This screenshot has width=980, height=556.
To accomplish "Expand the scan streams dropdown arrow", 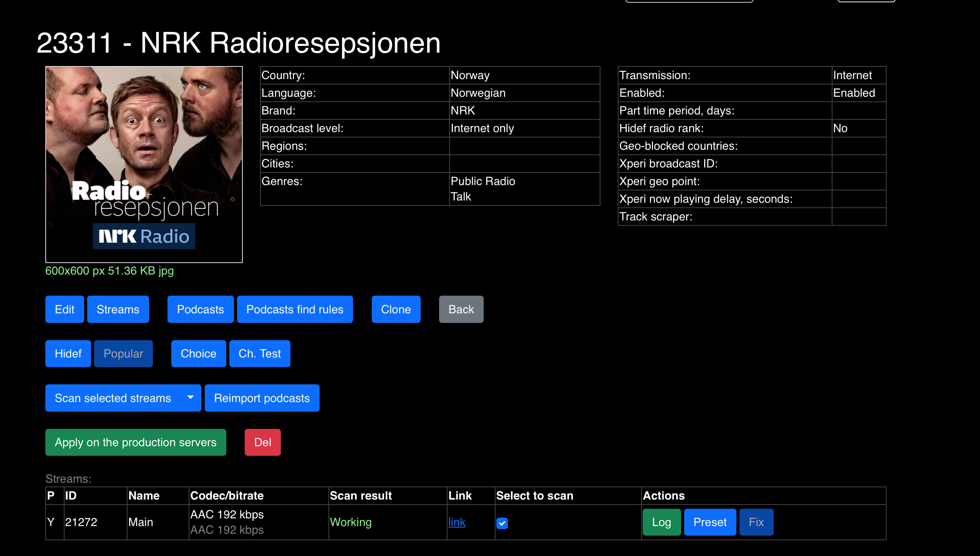I will pos(191,398).
